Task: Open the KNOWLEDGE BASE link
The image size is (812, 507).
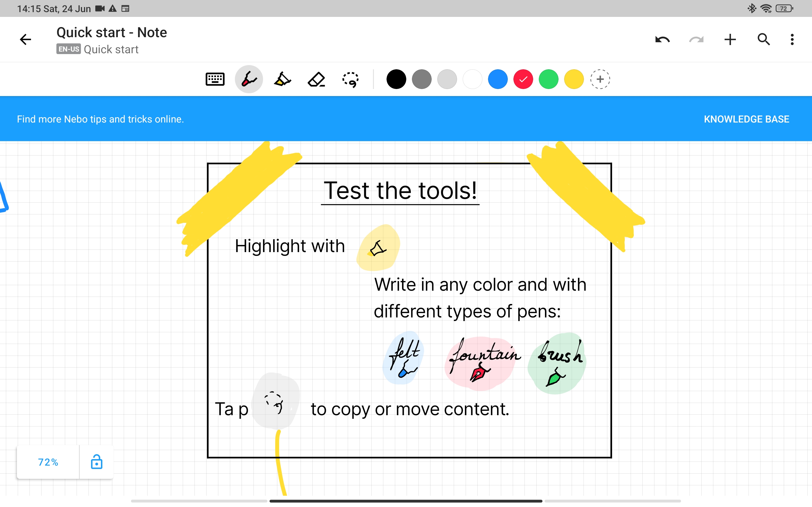Action: (x=746, y=119)
